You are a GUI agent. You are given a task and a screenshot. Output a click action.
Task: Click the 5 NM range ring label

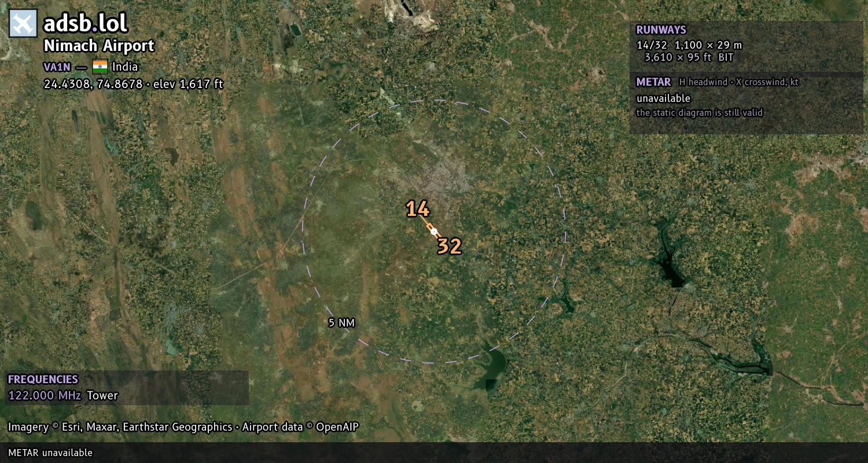click(x=341, y=323)
